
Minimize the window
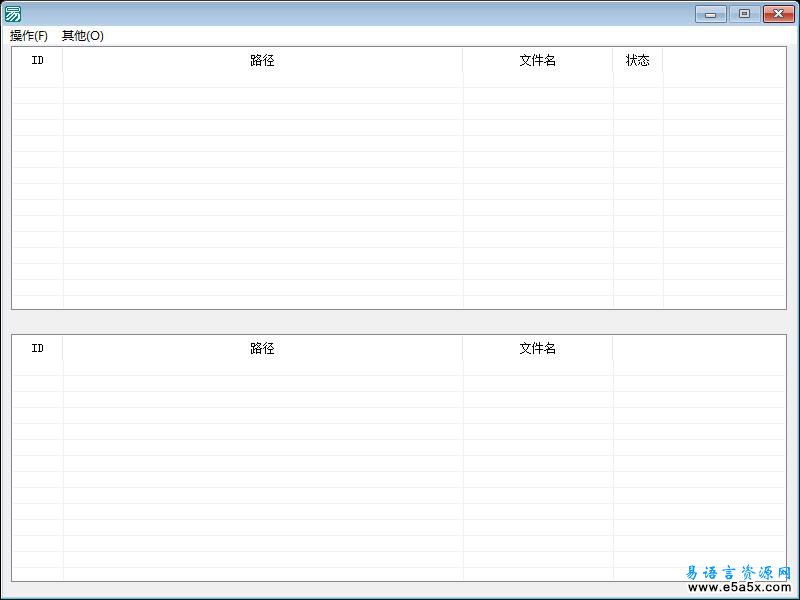[x=711, y=14]
